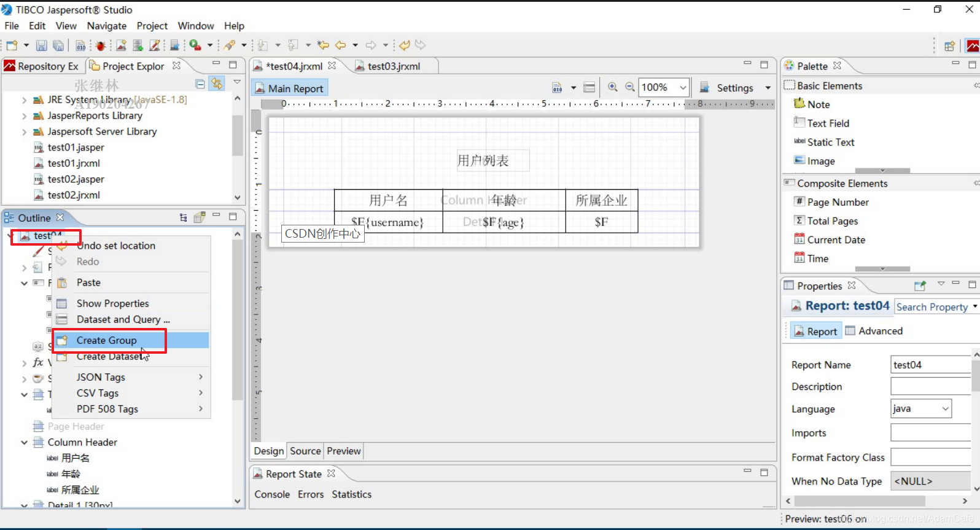Choose Show Properties from context menu

click(131, 303)
